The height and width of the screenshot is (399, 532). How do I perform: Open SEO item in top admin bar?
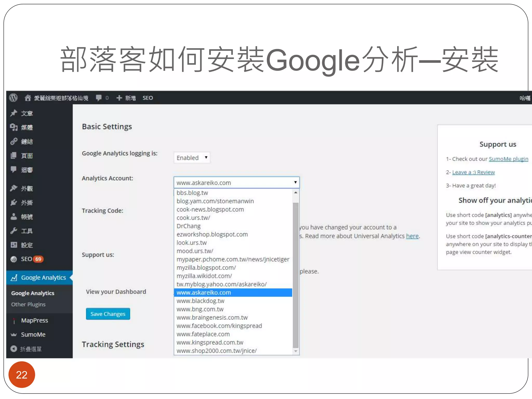(148, 98)
